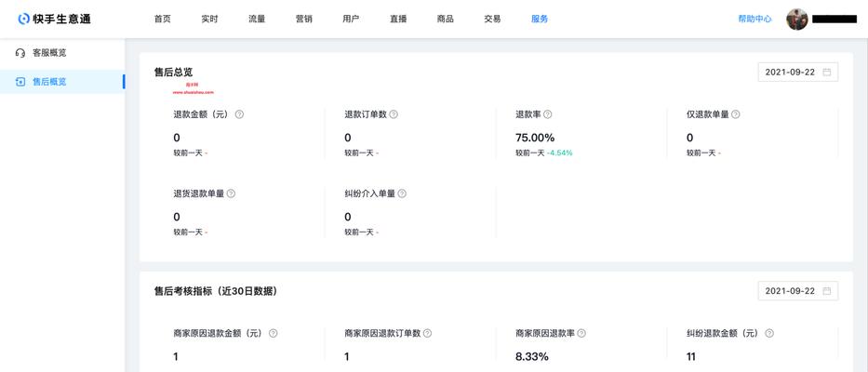Image resolution: width=868 pixels, height=372 pixels.
Task: Open the 直播 tab
Action: [x=398, y=19]
